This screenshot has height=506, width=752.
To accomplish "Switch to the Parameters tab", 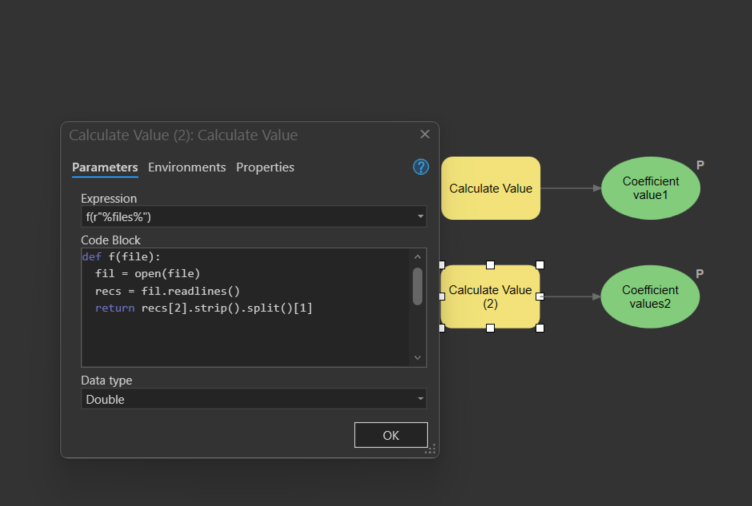I will (105, 167).
